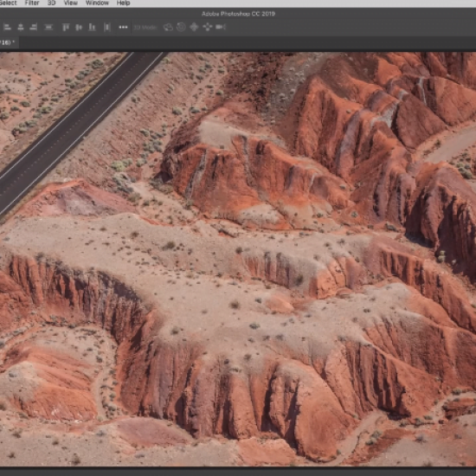Click the align vertical centers icon
The width and height of the screenshot is (476, 476).
click(79, 28)
